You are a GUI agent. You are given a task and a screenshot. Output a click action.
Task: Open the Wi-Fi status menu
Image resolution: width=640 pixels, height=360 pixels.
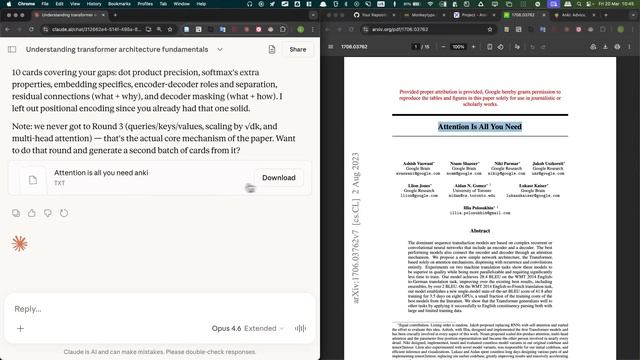click(430, 4)
